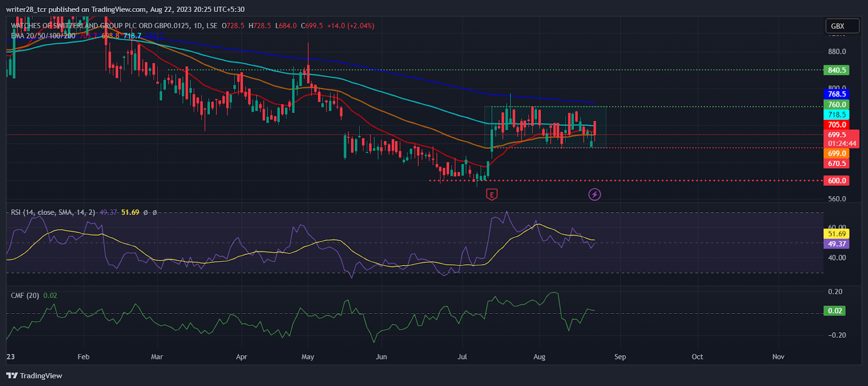Click the TradingView logo at bottom left

point(34,376)
